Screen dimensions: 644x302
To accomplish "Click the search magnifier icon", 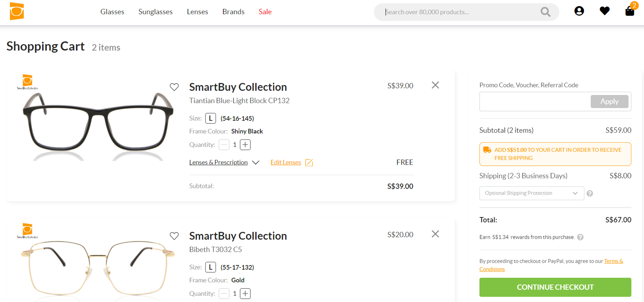I will 545,12.
